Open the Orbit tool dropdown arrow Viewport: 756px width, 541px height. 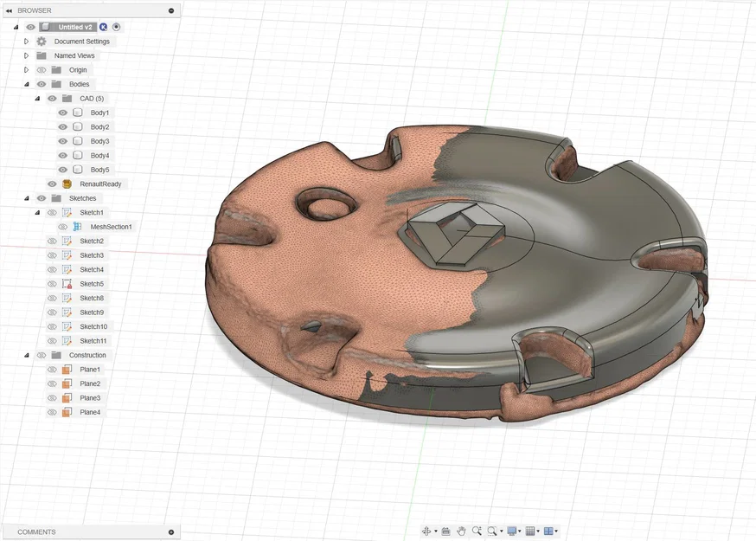click(x=435, y=531)
